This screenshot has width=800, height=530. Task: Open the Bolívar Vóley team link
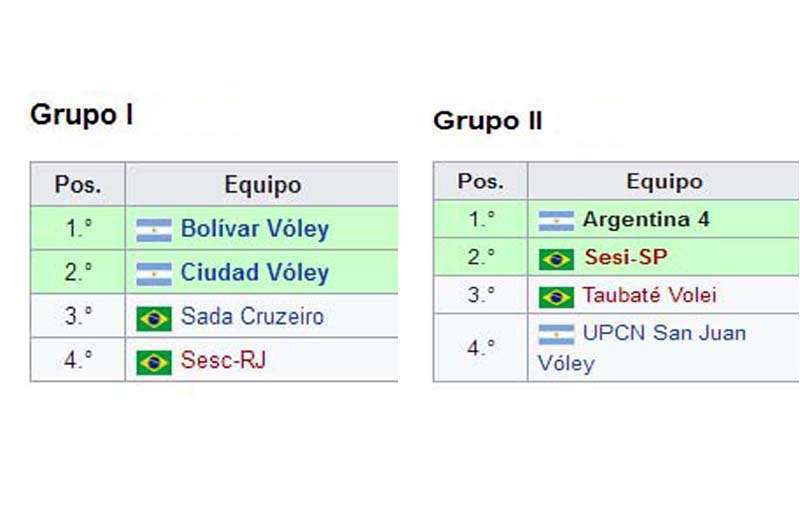tap(255, 229)
